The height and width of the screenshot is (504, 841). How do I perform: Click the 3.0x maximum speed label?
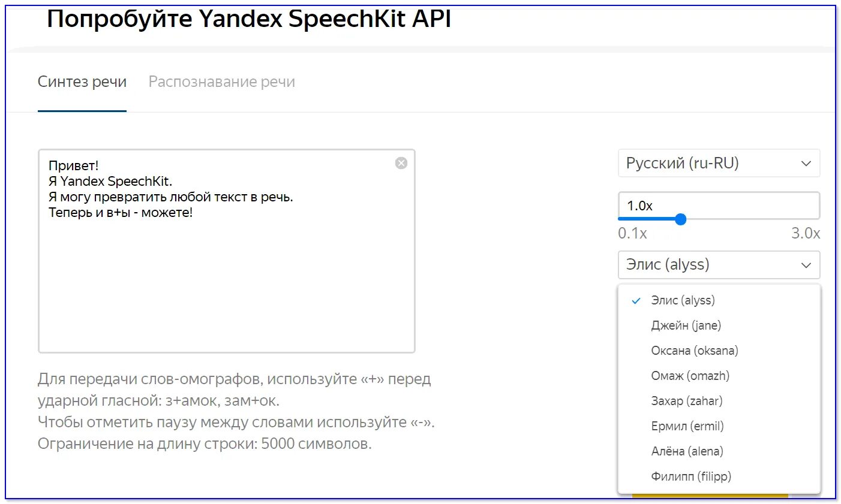806,233
